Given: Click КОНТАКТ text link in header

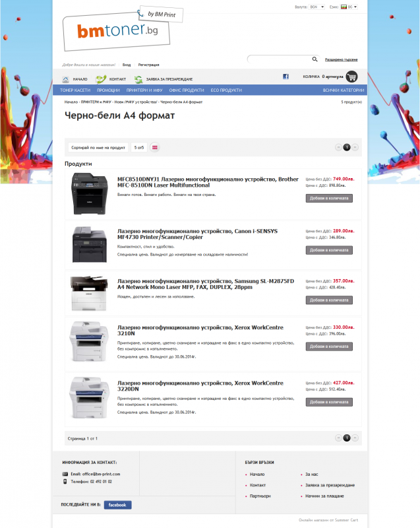Looking at the screenshot, I should (117, 79).
